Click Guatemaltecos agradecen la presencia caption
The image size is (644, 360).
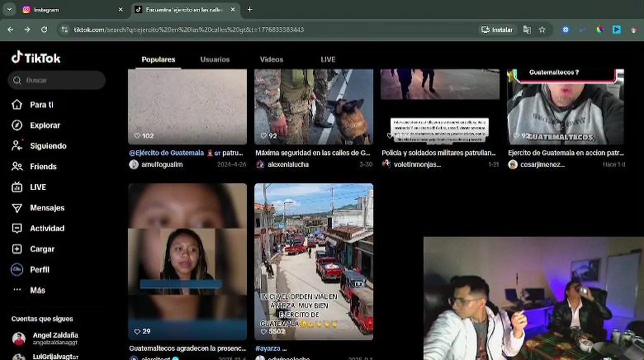[x=187, y=348]
